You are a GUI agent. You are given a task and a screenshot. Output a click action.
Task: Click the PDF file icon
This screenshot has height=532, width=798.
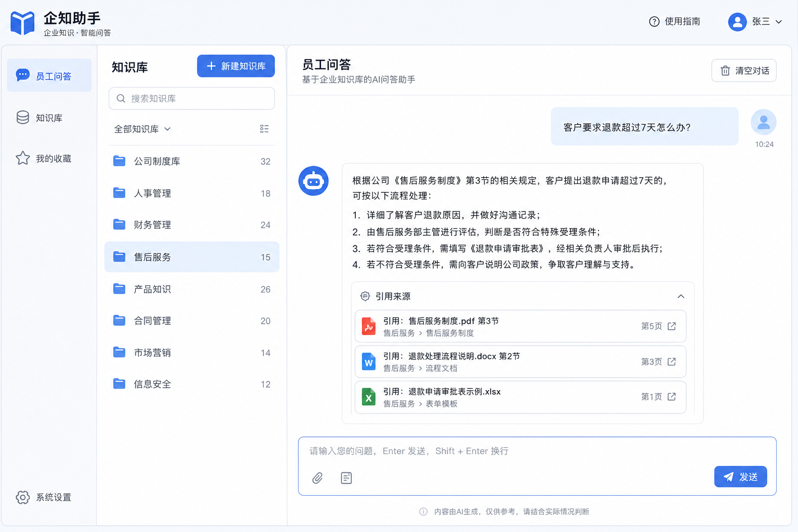click(369, 326)
